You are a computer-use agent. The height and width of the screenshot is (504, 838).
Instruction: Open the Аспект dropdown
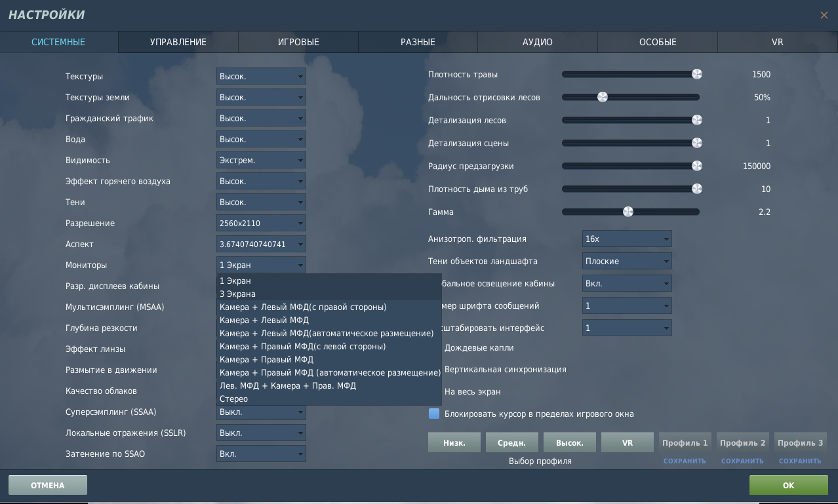261,244
